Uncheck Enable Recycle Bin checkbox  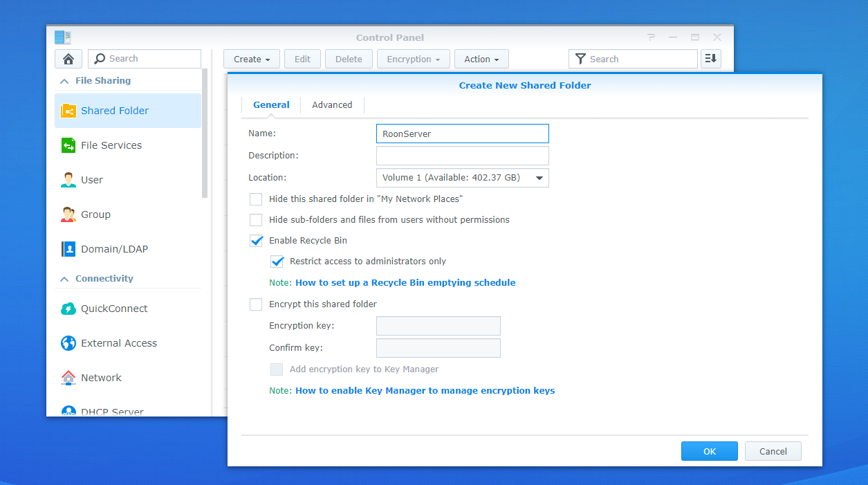point(256,241)
